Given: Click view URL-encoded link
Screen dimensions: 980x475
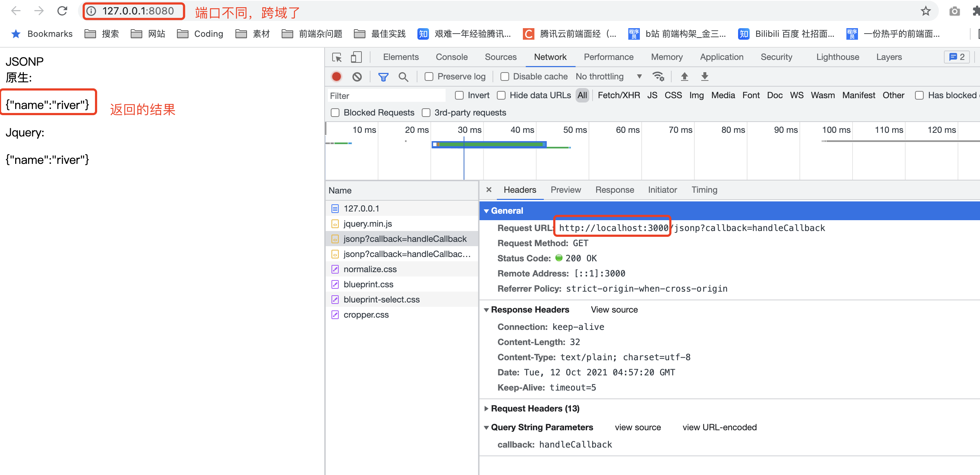Looking at the screenshot, I should coord(719,427).
